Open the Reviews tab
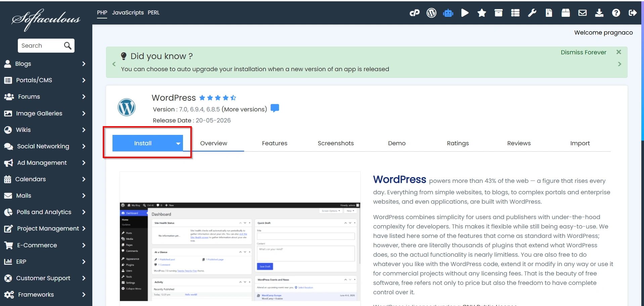The width and height of the screenshot is (644, 306). [x=519, y=143]
